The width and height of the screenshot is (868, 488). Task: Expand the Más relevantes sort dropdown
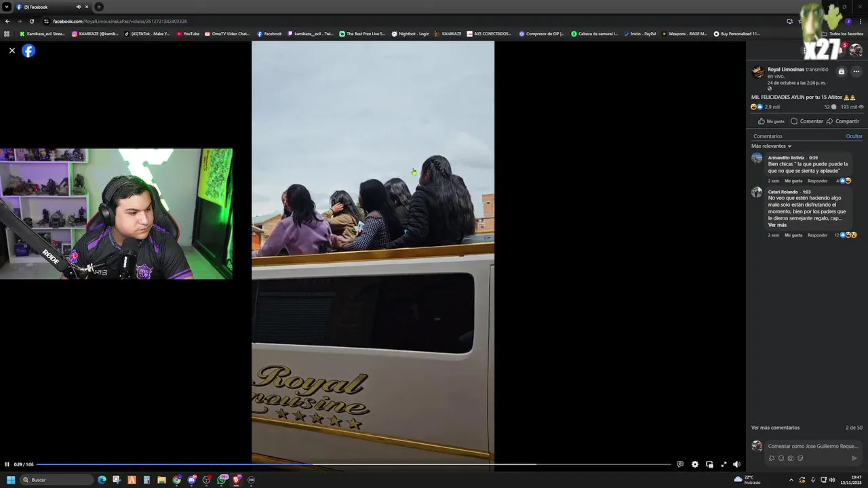pos(771,146)
